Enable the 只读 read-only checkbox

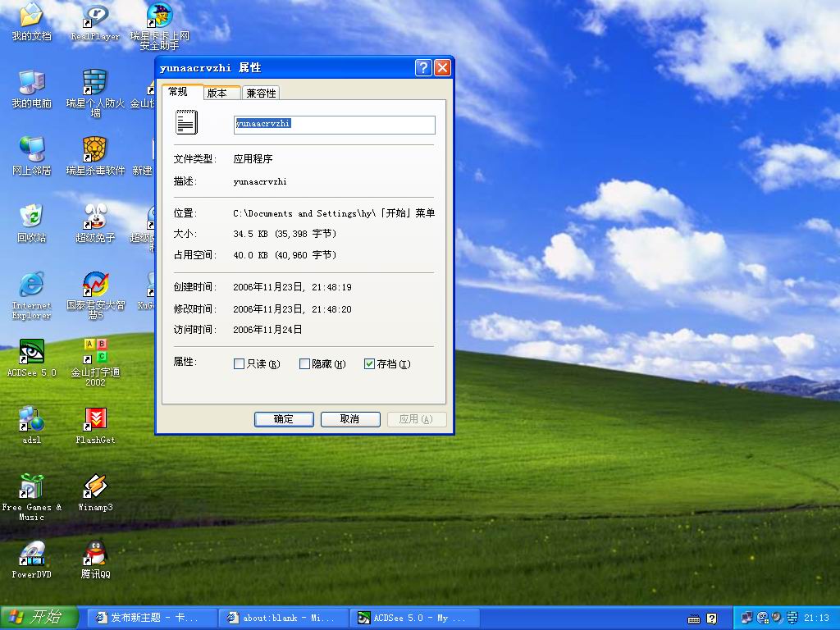240,363
